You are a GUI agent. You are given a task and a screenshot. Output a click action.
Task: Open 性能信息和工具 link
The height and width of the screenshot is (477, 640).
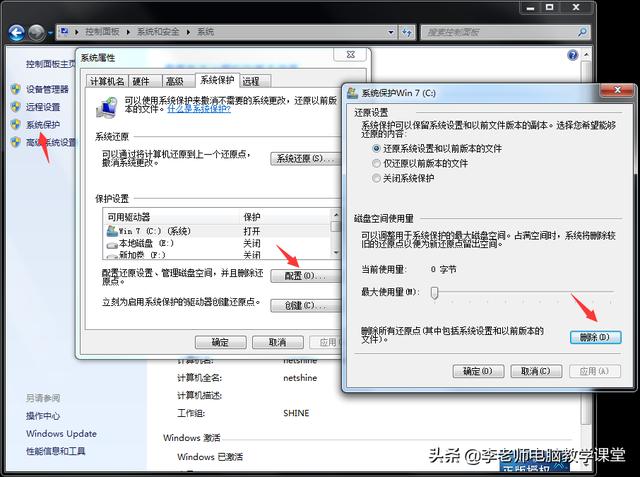[x=56, y=451]
